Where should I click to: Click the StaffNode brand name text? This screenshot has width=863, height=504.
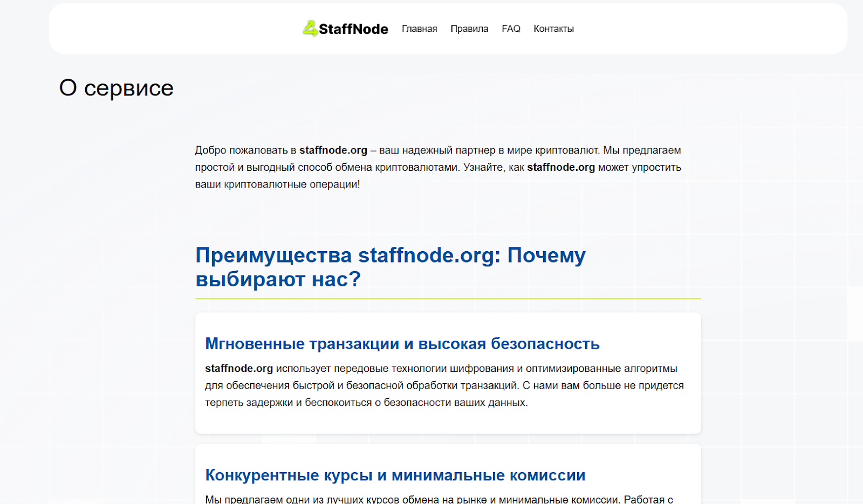tap(353, 29)
